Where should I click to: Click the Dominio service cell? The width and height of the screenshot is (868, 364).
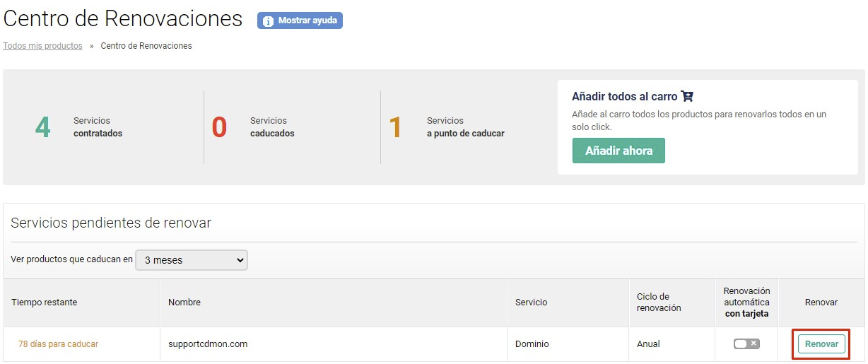tap(532, 344)
